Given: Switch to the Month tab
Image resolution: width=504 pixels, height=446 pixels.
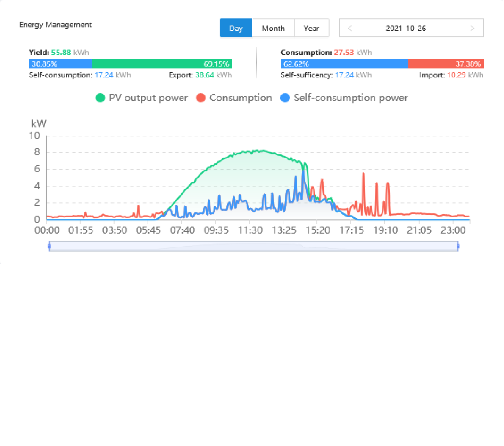Looking at the screenshot, I should 273,28.
